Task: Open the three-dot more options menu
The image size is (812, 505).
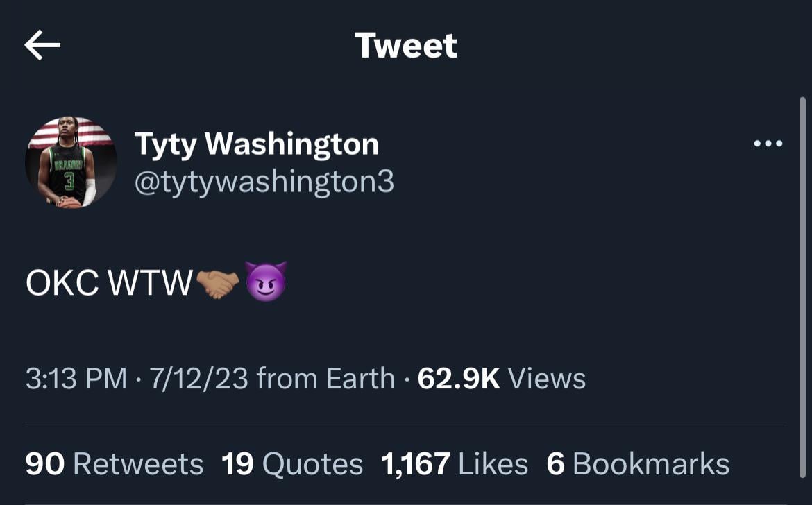Action: (768, 144)
